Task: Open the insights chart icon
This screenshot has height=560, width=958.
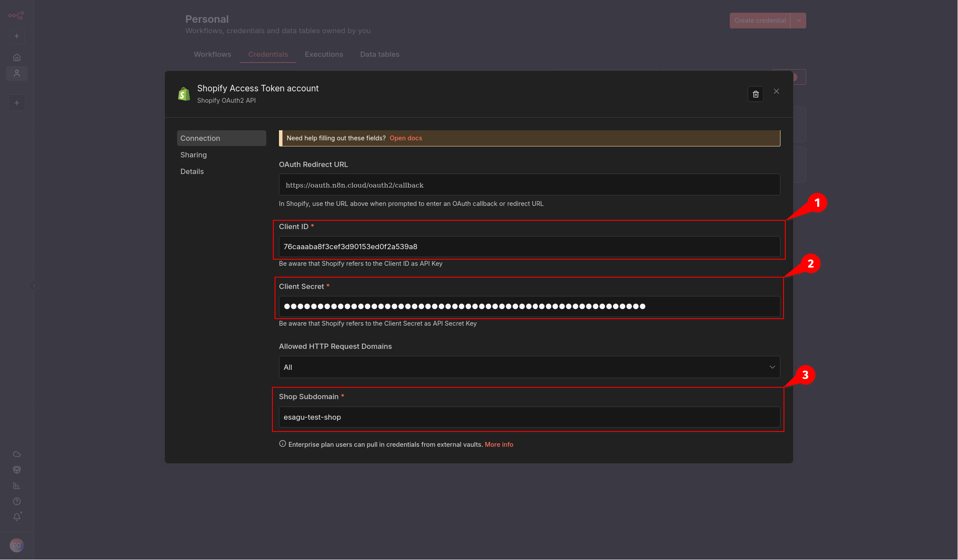Action: (x=17, y=486)
